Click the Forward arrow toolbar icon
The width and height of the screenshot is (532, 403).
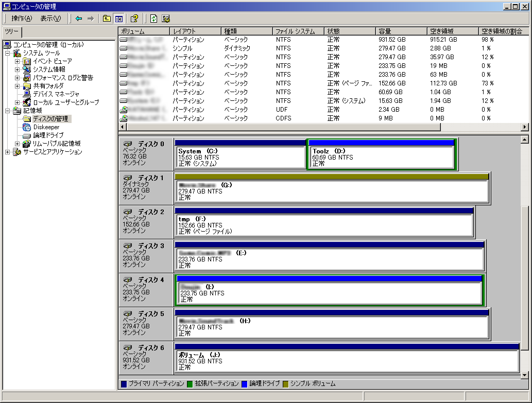click(x=90, y=19)
